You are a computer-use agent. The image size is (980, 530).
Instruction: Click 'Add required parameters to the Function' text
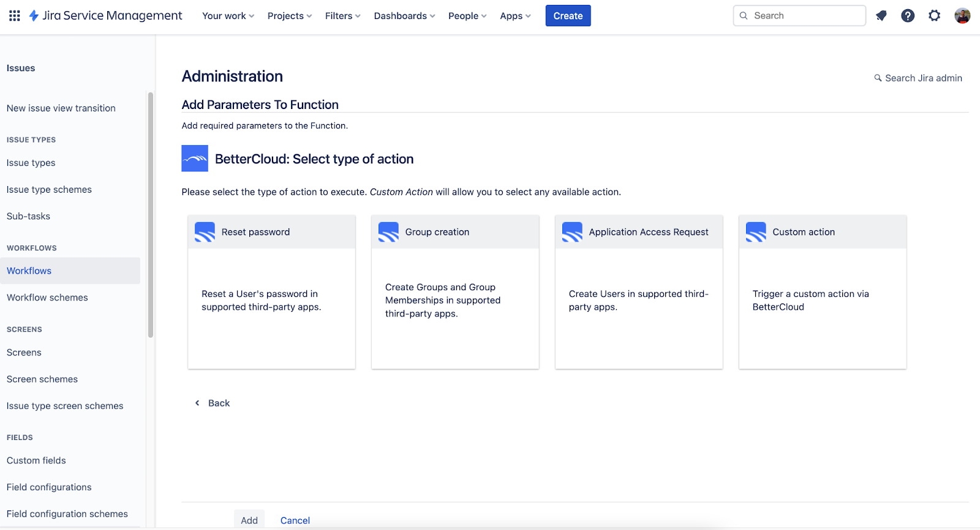(x=265, y=125)
